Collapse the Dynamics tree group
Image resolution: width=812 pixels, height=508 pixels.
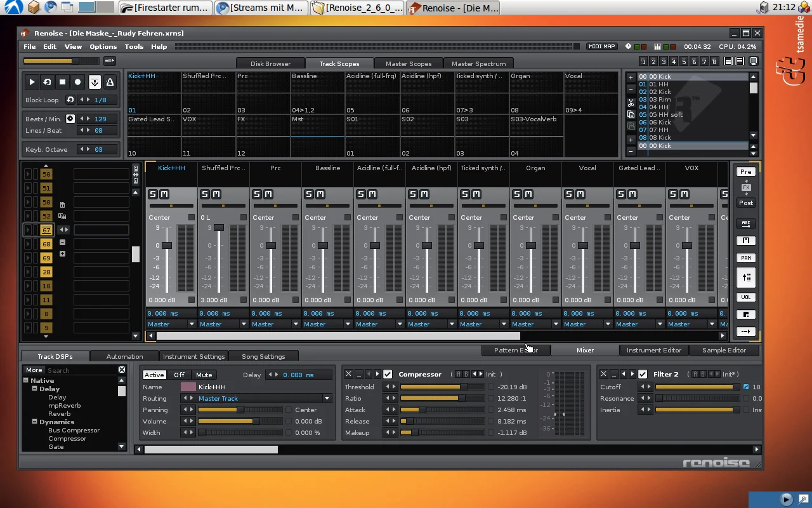[x=36, y=422]
